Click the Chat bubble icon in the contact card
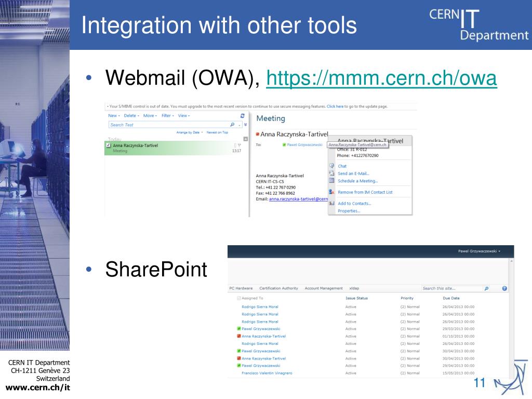Image resolution: width=532 pixels, height=399 pixels. 331,166
